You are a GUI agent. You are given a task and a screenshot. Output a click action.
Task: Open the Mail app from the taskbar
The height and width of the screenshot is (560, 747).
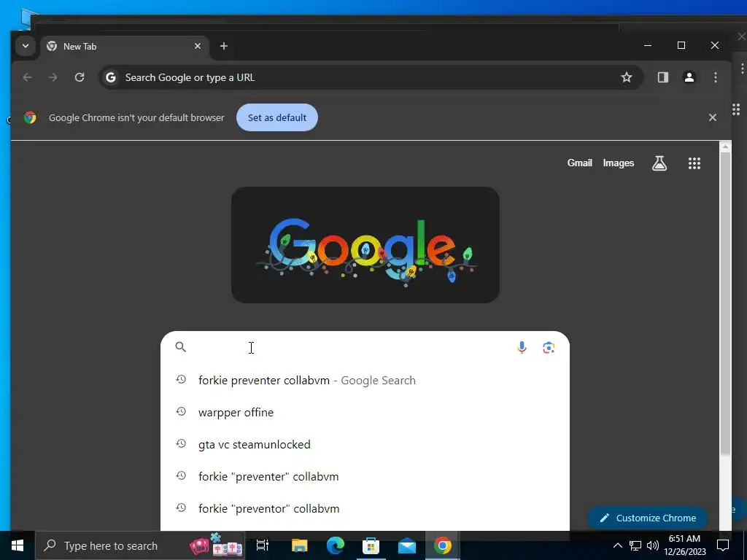tap(407, 545)
